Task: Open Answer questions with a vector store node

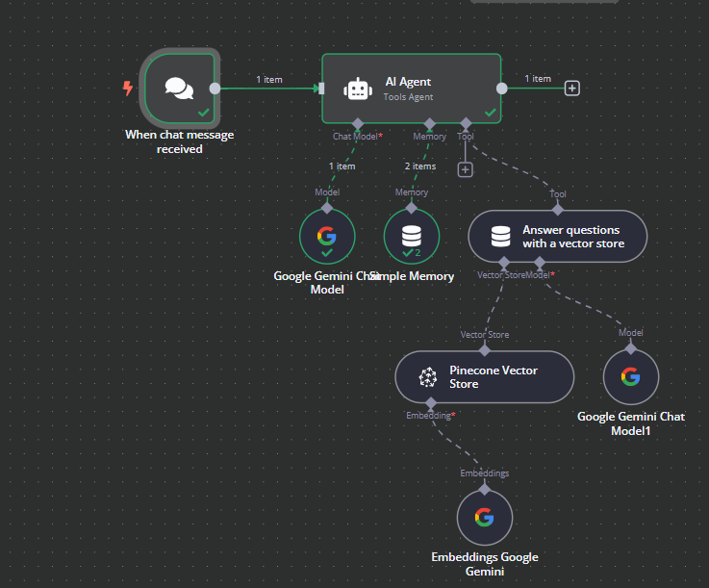Action: (558, 236)
